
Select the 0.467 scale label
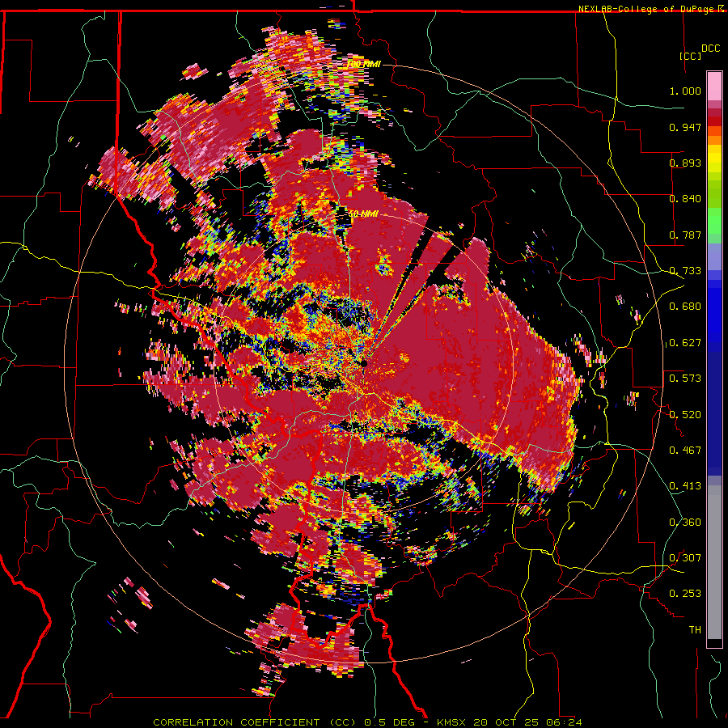pos(685,451)
